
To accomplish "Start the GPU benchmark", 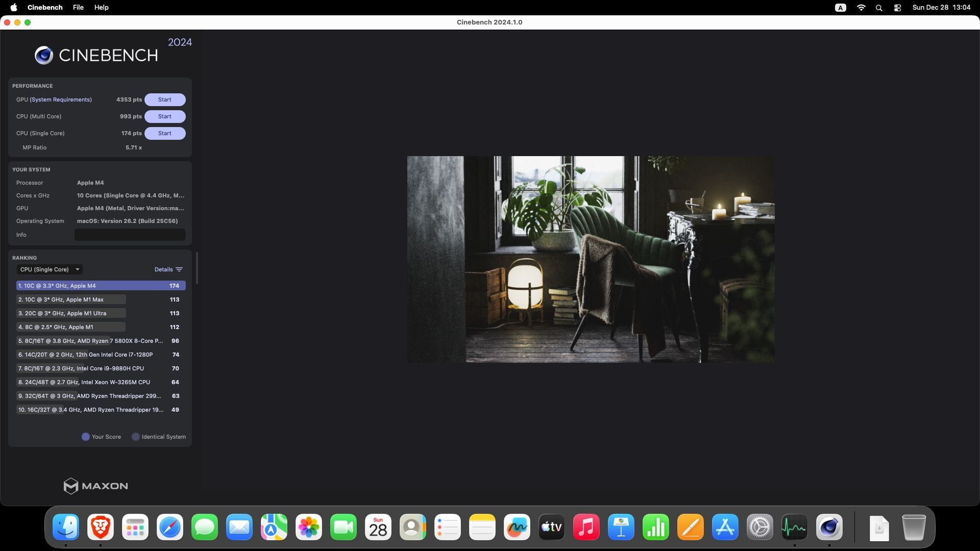I will coord(164,99).
